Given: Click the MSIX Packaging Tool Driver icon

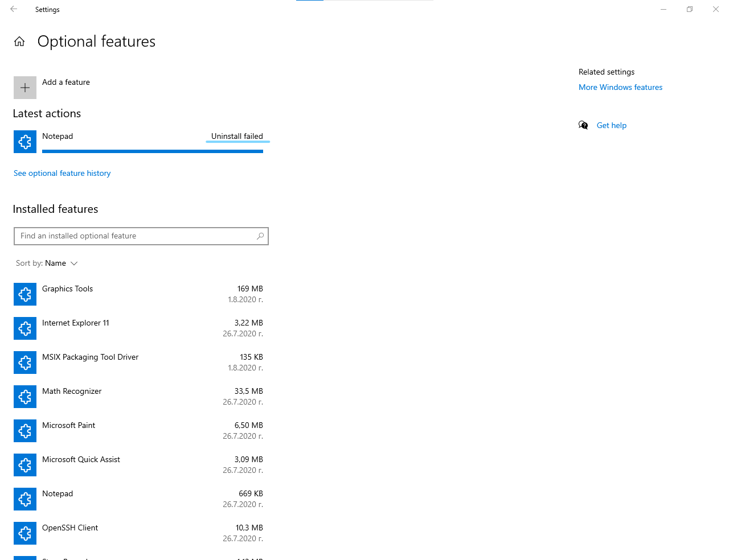Looking at the screenshot, I should tap(25, 363).
